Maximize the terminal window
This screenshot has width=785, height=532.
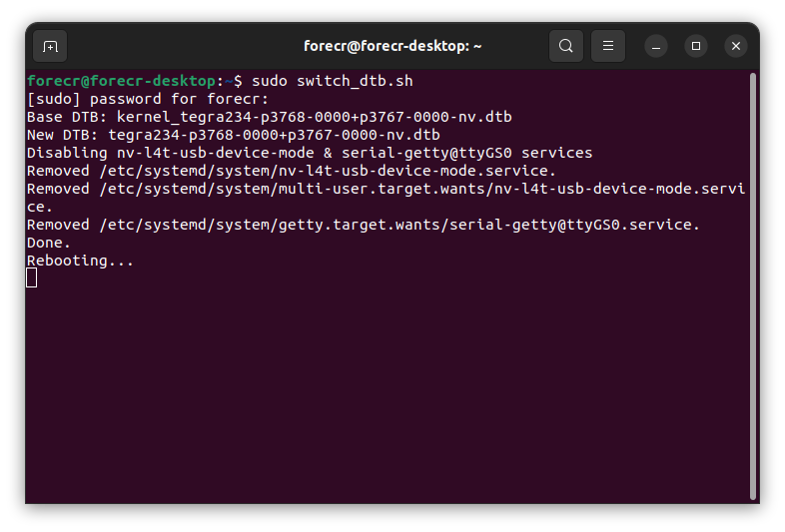tap(696, 46)
